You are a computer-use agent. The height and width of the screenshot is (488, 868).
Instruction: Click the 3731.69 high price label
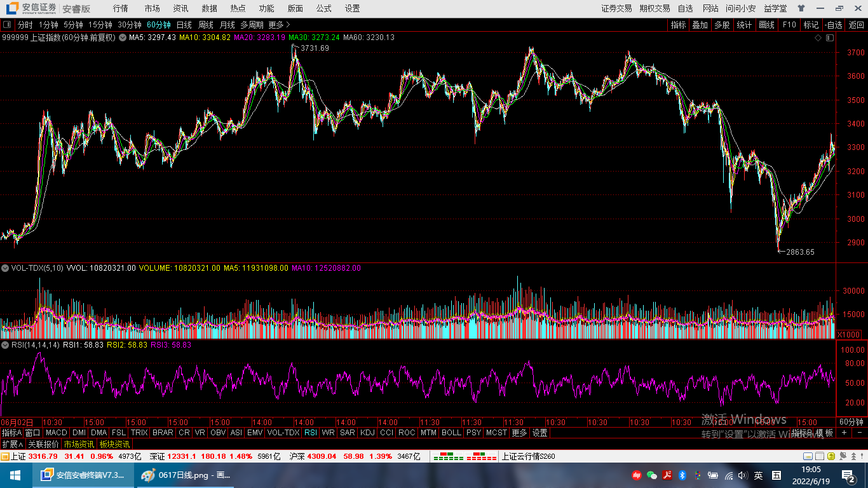click(x=315, y=48)
